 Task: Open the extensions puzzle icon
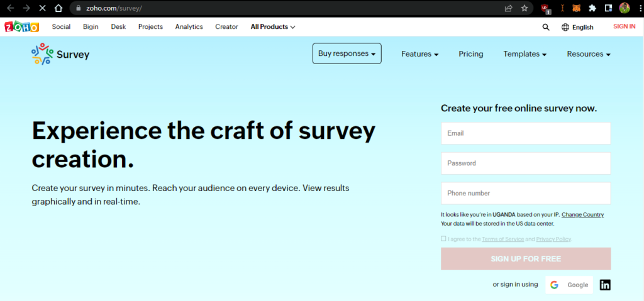(x=592, y=8)
